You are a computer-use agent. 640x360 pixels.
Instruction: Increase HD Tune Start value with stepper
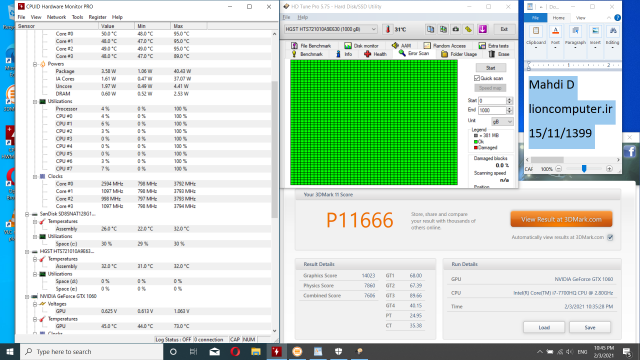pyautogui.click(x=509, y=99)
